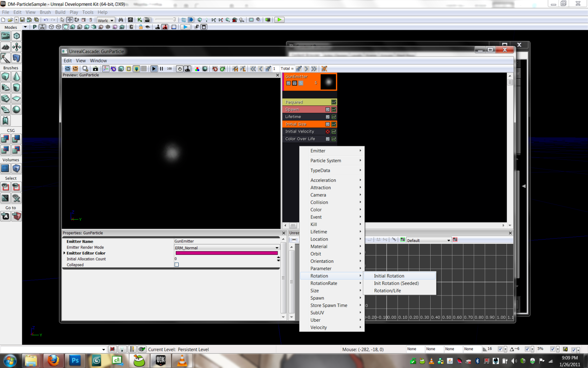The height and width of the screenshot is (368, 588).
Task: Open the World coordinate system dropdown
Action: 106,20
